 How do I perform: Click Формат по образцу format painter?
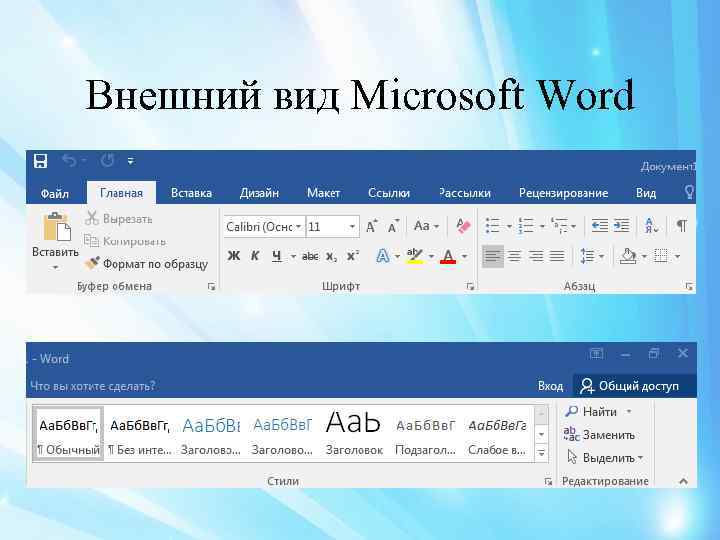click(x=146, y=264)
